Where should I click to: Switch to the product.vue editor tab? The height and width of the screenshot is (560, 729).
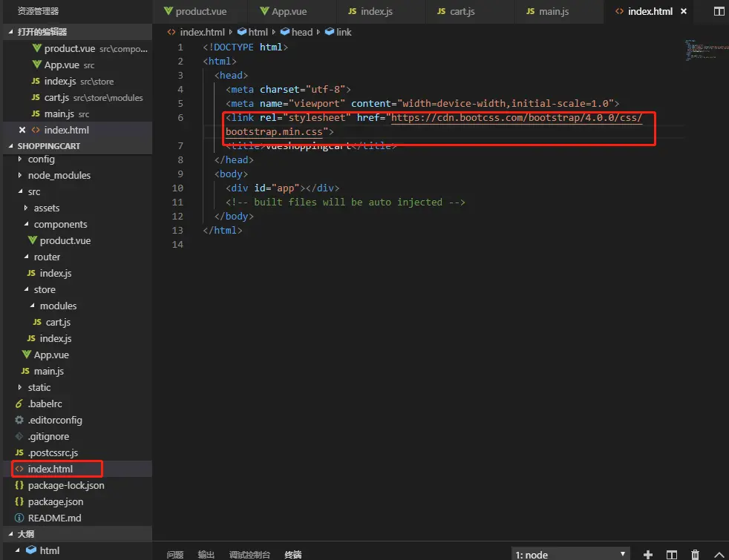coord(195,11)
